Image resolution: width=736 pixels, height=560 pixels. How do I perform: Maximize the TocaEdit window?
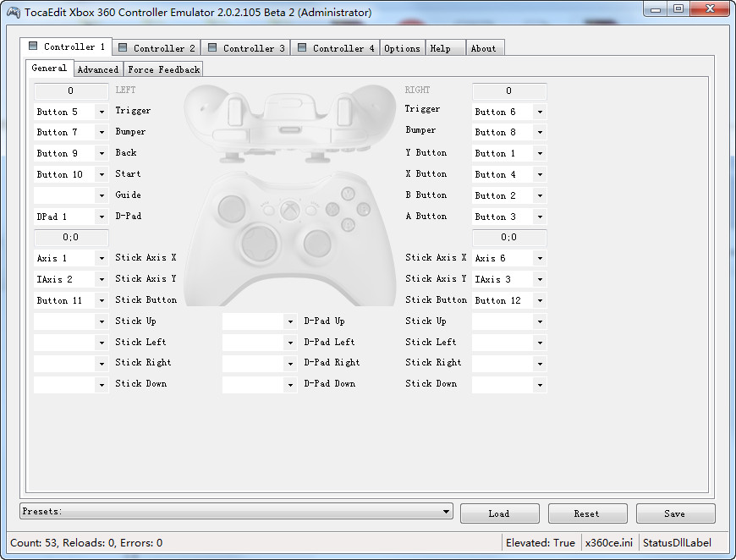click(x=678, y=9)
